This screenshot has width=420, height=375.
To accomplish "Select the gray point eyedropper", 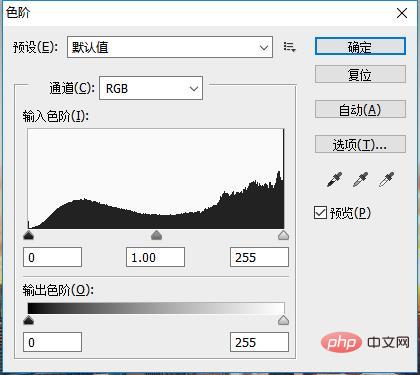I will coord(360,179).
